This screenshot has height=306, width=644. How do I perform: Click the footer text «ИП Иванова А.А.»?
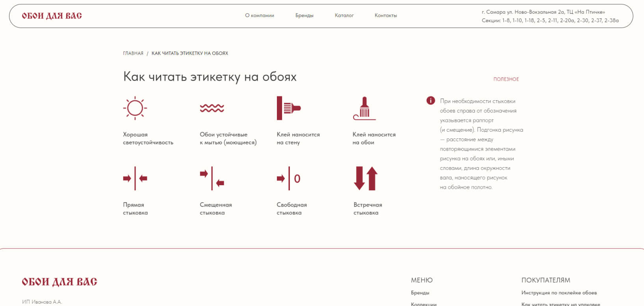click(x=42, y=302)
